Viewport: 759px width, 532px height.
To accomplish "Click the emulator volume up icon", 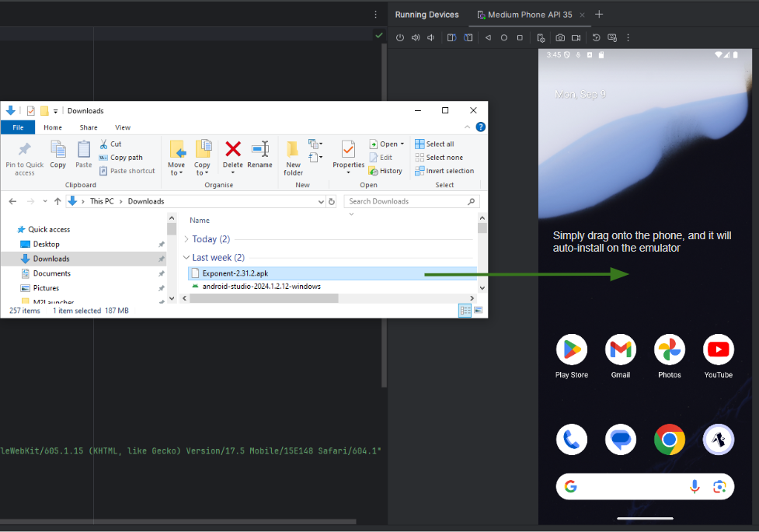I will click(x=416, y=37).
